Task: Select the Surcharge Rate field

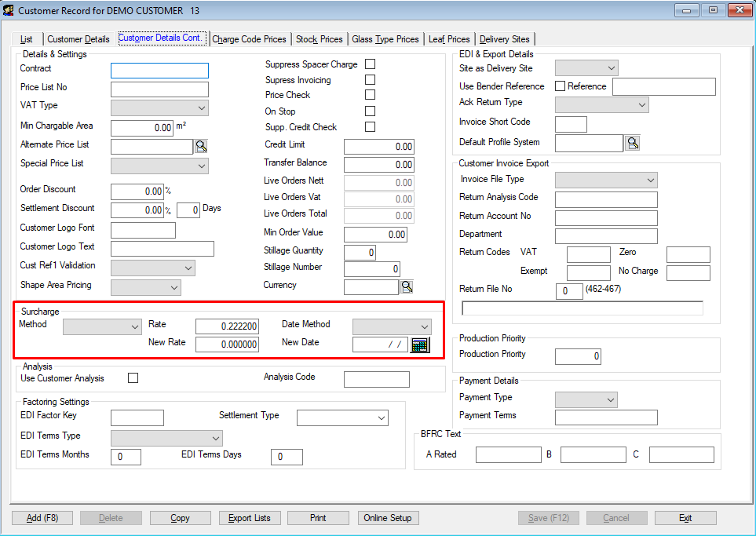Action: coord(227,326)
